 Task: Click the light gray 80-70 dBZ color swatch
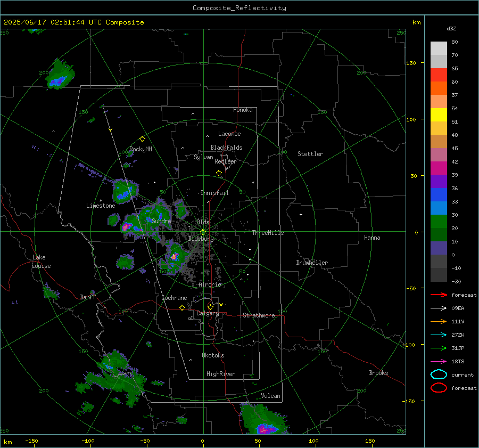tap(439, 48)
